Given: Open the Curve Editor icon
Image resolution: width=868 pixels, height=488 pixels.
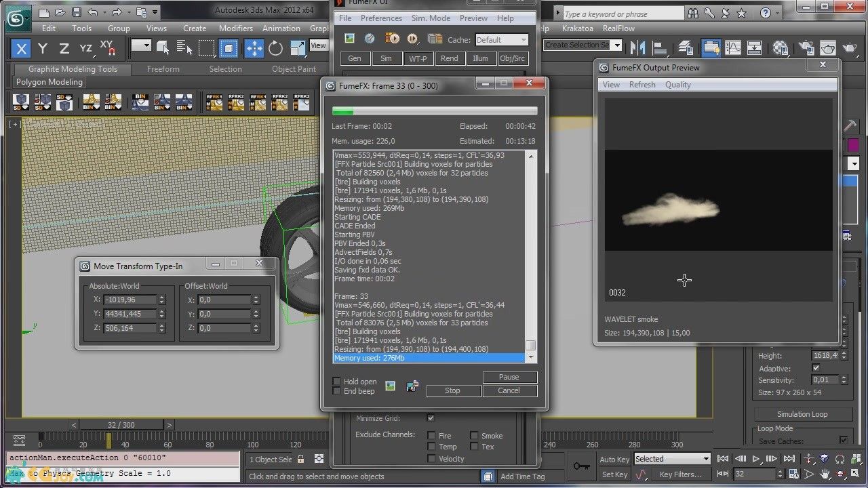Looking at the screenshot, I should click(x=733, y=47).
